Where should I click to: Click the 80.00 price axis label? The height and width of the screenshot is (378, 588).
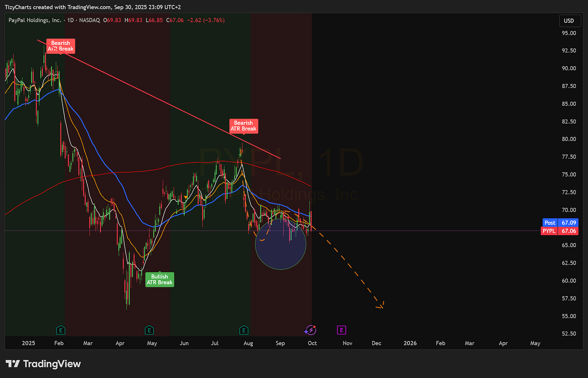click(x=569, y=139)
